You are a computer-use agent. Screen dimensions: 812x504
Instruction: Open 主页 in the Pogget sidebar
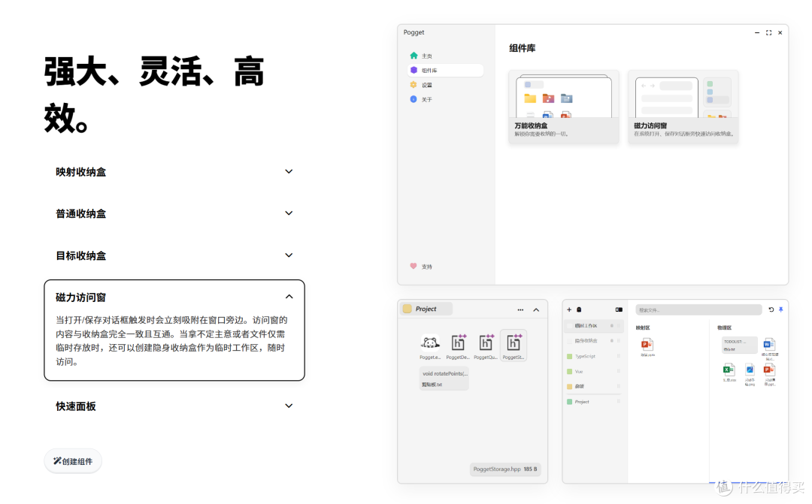[445, 56]
